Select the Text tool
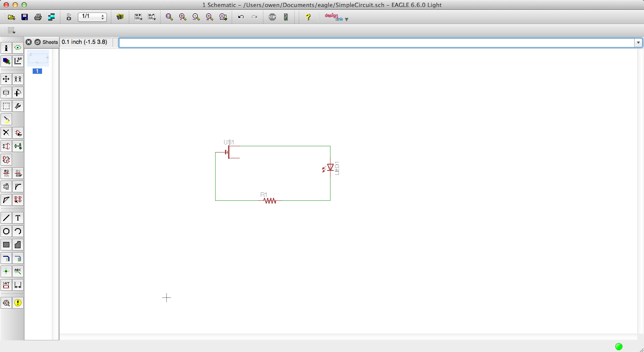This screenshot has width=644, height=352. coord(18,218)
